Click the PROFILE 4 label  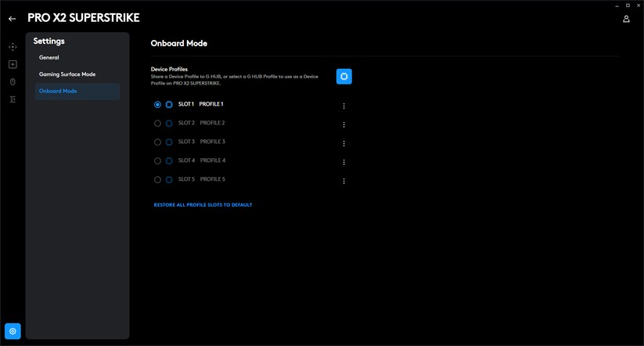point(213,160)
